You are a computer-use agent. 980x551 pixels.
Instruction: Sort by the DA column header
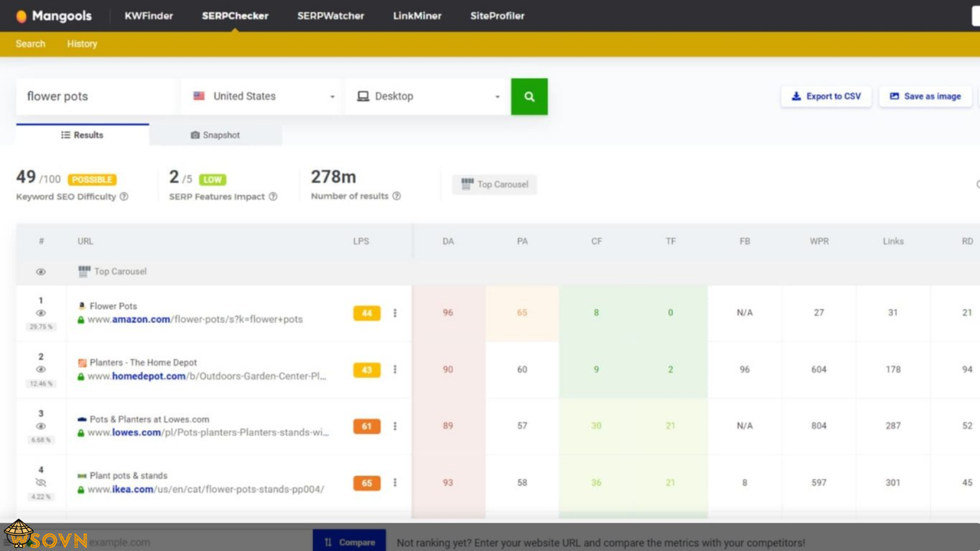coord(448,241)
